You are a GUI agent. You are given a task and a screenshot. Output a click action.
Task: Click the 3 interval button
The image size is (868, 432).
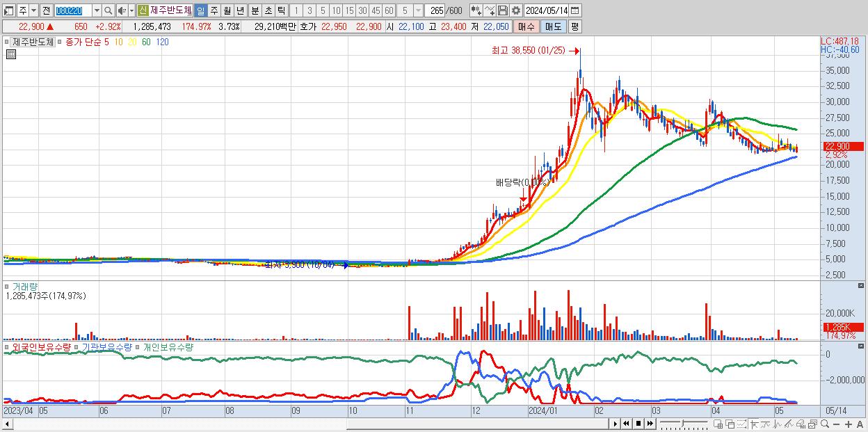coord(310,11)
